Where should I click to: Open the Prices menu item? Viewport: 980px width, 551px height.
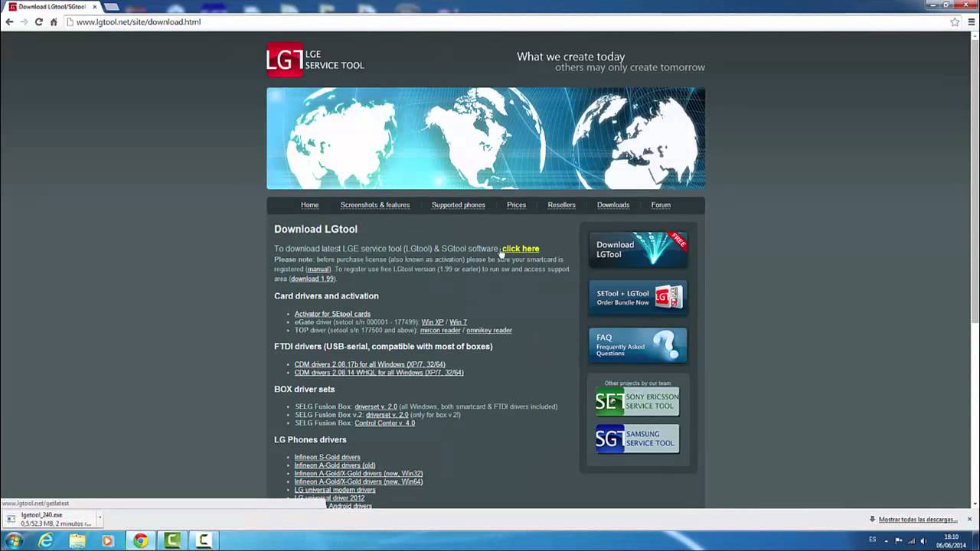[x=516, y=205]
